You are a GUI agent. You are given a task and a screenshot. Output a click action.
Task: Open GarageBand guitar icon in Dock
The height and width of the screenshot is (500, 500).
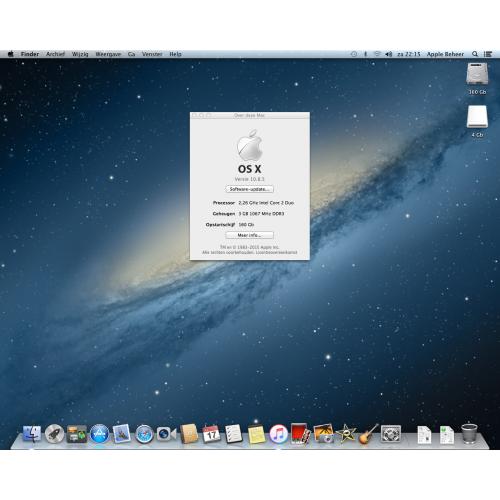tap(368, 434)
